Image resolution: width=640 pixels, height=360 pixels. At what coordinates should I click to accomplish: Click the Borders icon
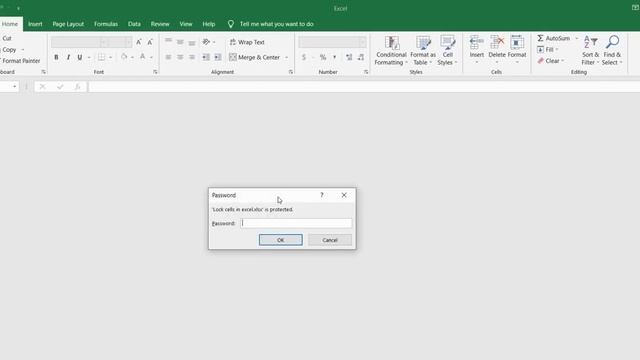[x=101, y=57]
